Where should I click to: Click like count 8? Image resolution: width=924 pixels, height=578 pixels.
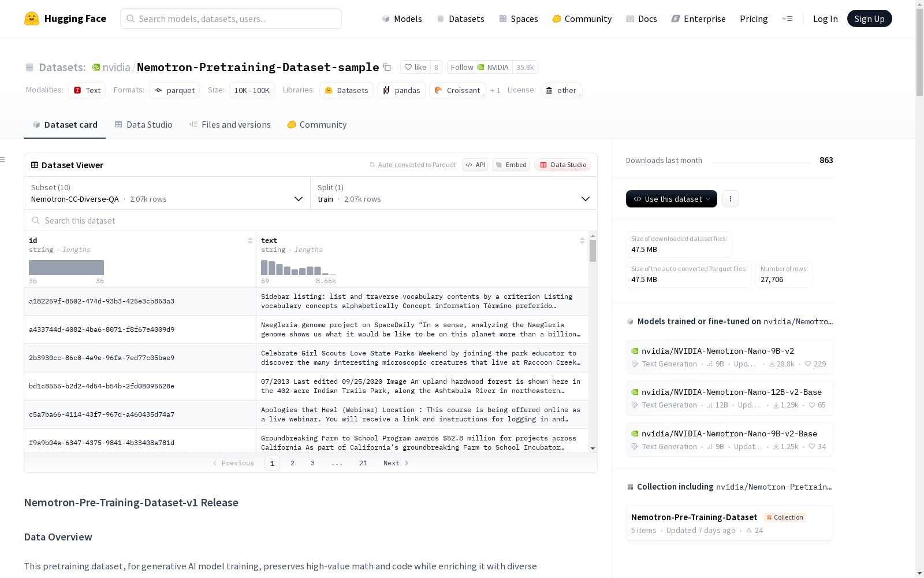click(436, 67)
